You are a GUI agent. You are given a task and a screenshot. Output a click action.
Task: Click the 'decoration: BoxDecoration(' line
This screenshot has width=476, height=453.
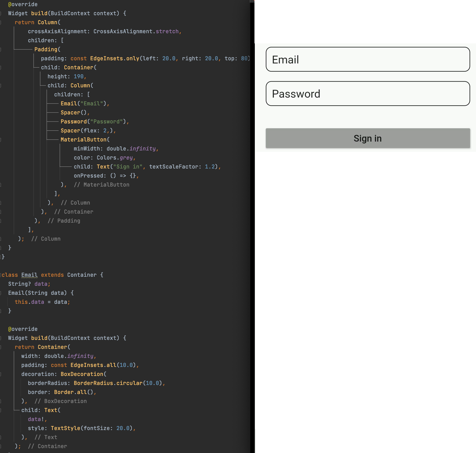[x=64, y=374]
